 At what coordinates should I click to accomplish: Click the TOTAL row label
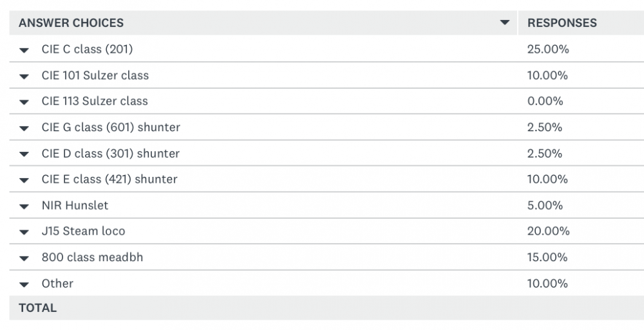point(37,308)
